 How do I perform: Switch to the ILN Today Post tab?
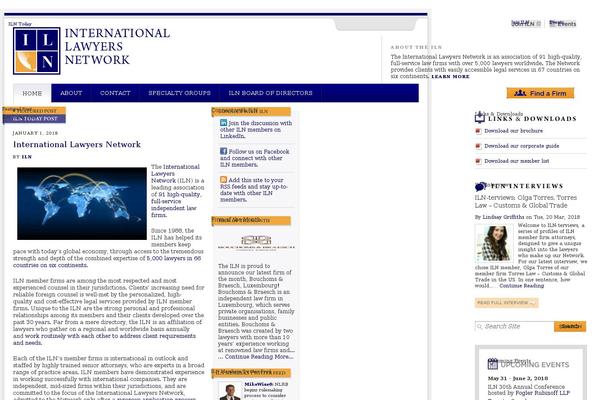(x=34, y=119)
